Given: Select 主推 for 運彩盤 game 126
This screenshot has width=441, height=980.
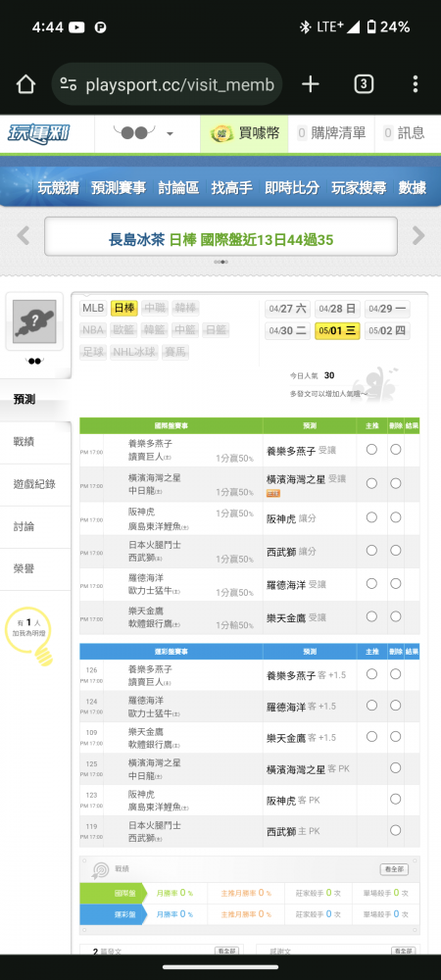Looking at the screenshot, I should [371, 674].
